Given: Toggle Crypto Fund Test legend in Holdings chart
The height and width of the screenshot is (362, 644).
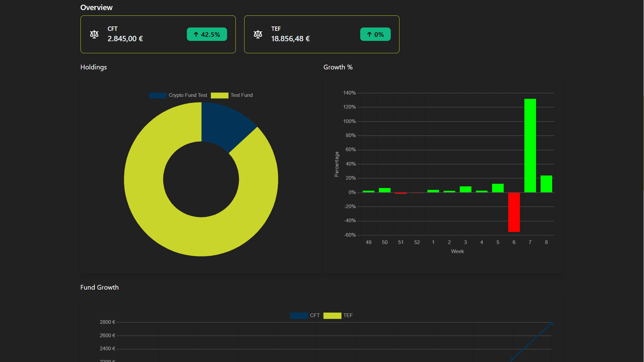Looking at the screenshot, I should pos(188,95).
